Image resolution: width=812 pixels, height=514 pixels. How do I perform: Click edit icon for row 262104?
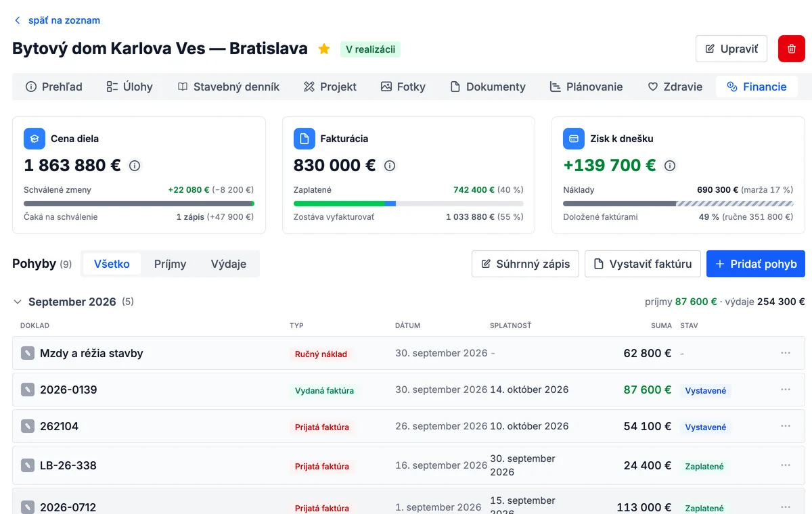pyautogui.click(x=27, y=426)
